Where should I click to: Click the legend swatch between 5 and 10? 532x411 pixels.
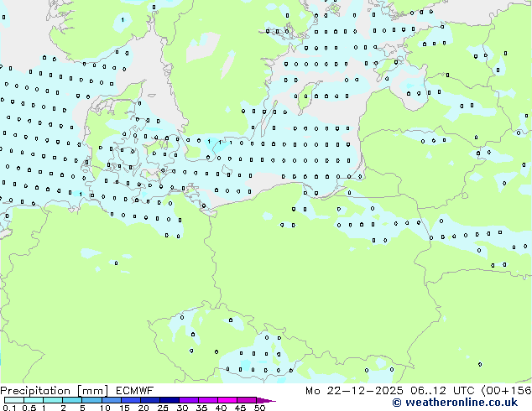coord(91,400)
